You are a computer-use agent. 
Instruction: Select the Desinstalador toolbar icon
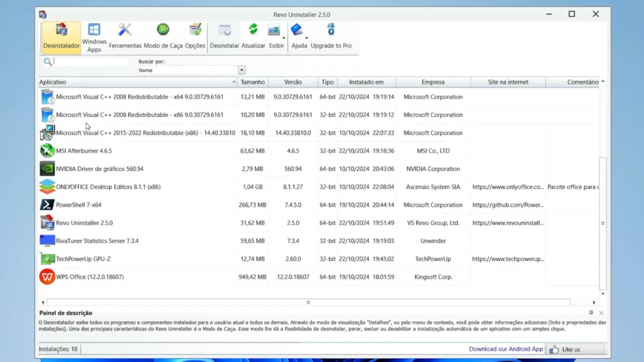point(62,37)
